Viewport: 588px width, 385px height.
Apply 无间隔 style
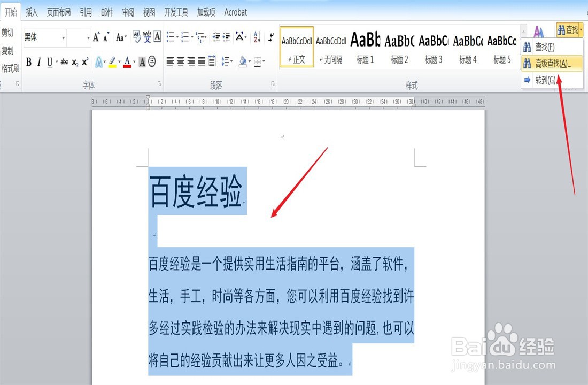click(x=331, y=47)
